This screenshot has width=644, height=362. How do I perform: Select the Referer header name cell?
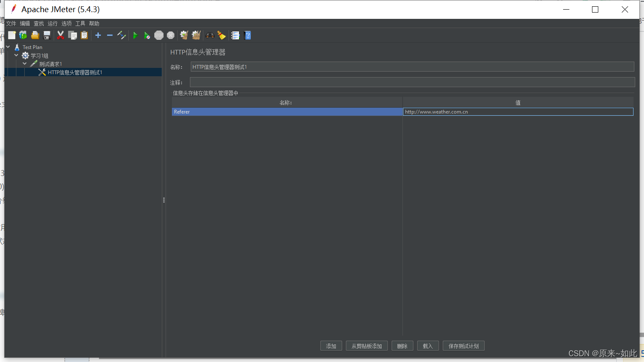click(x=287, y=112)
